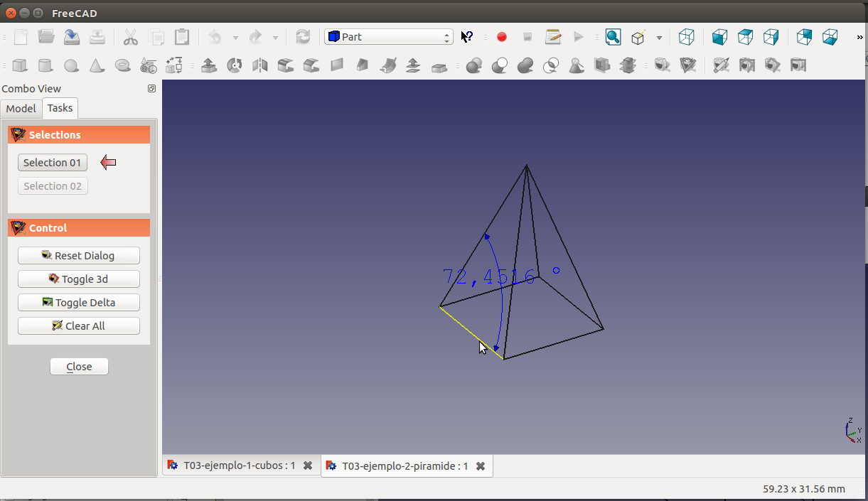Click the Clear All button
Image resolution: width=868 pixels, height=501 pixels.
(x=79, y=326)
